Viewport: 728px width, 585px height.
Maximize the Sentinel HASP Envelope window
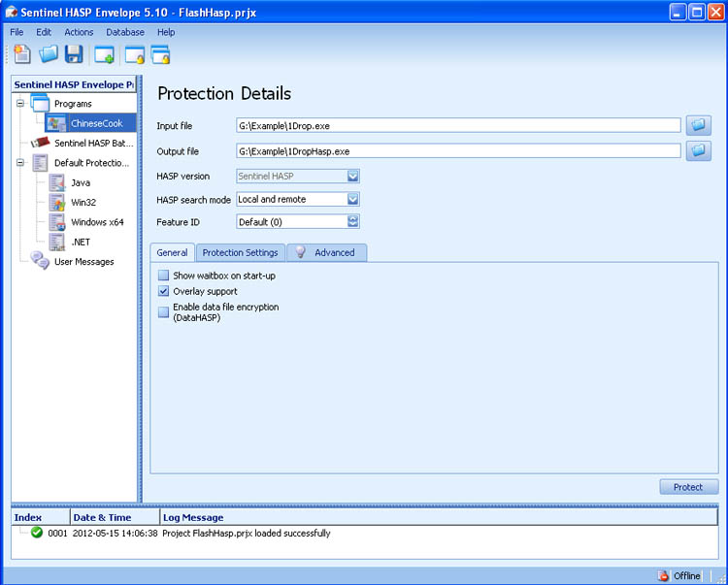coord(696,12)
